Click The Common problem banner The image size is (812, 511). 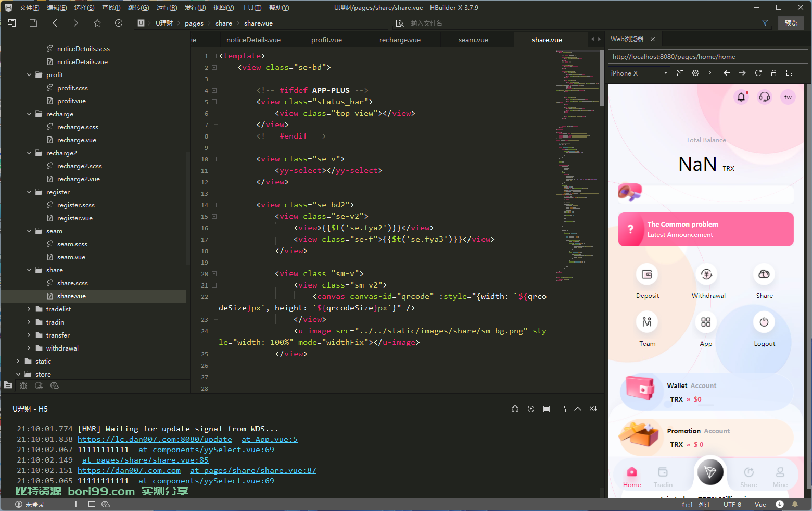click(706, 229)
